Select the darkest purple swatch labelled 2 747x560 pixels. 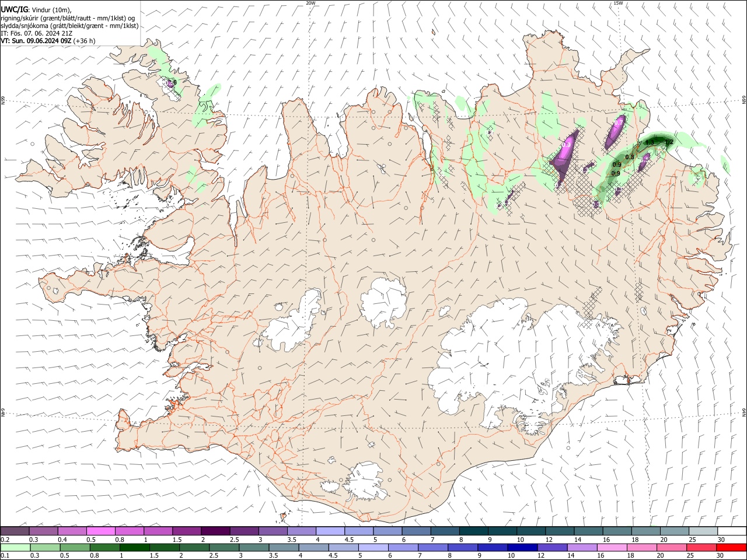point(215,531)
